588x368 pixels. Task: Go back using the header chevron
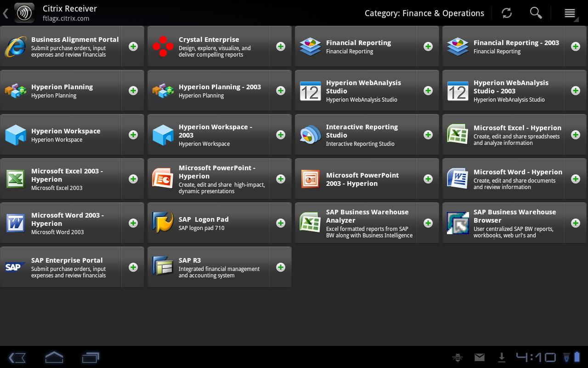tap(6, 13)
